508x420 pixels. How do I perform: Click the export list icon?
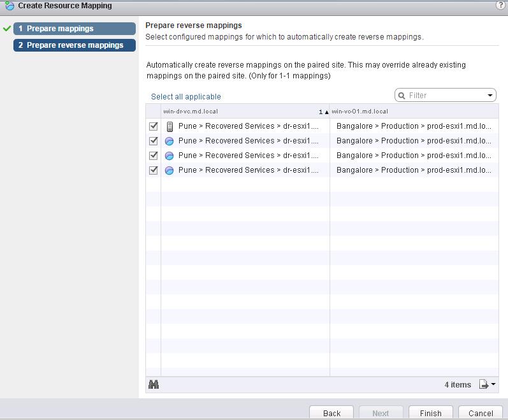pos(483,384)
